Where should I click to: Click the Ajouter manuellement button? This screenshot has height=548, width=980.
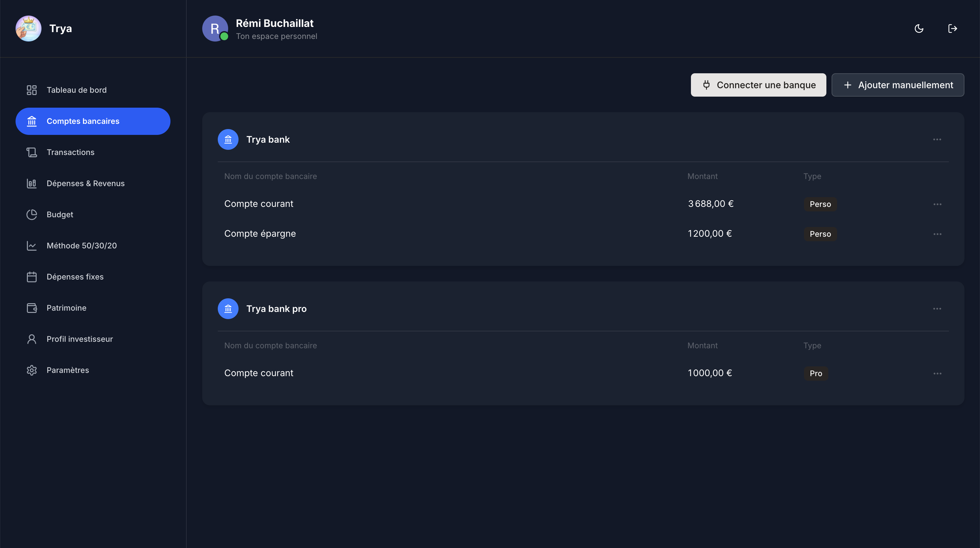pos(897,85)
